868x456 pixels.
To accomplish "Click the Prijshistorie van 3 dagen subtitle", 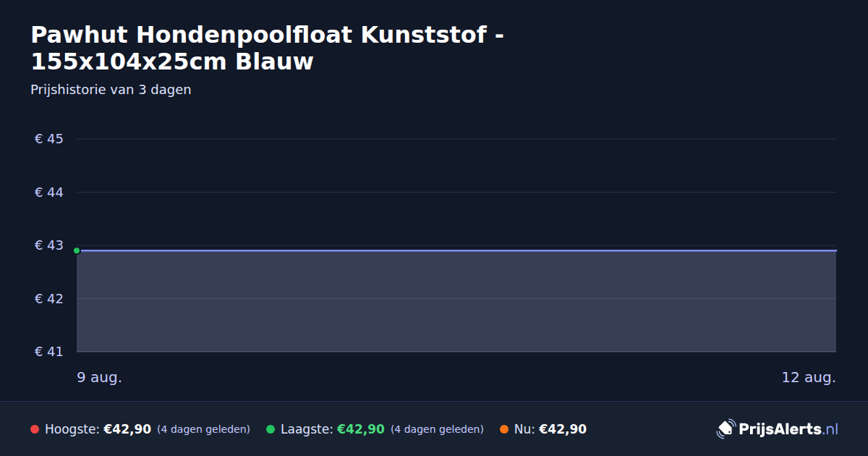I will point(111,90).
